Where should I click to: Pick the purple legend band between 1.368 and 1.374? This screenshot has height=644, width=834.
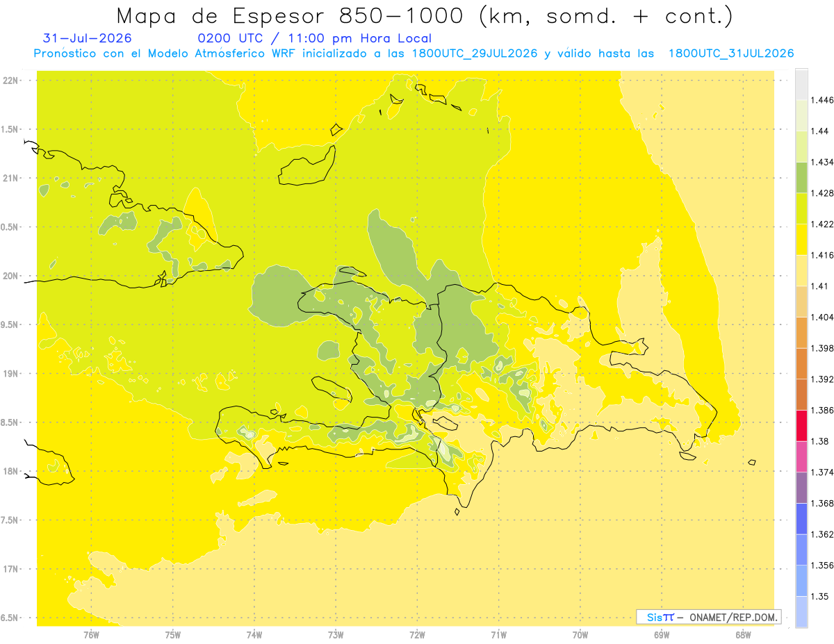[x=801, y=488]
